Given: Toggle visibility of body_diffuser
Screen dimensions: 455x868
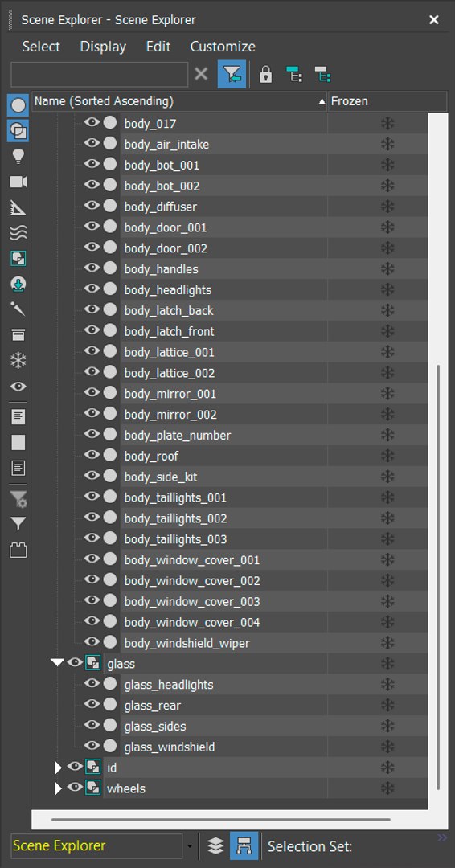Looking at the screenshot, I should tap(92, 206).
